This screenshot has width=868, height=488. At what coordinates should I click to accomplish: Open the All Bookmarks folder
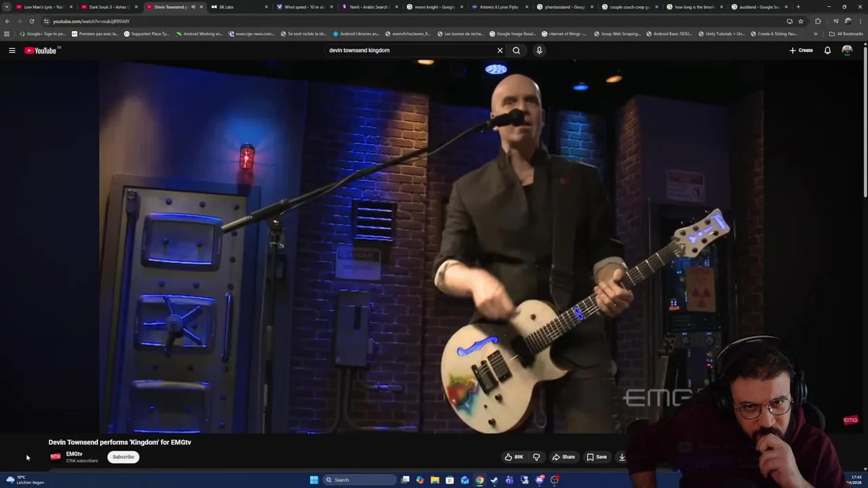[846, 33]
